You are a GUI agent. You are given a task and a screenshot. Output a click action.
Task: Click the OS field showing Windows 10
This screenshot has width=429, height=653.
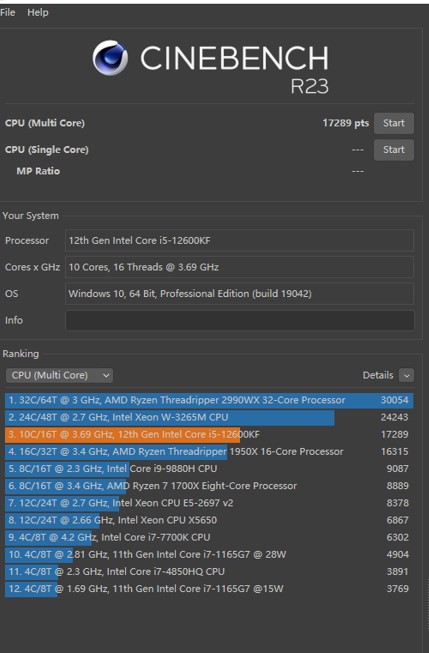239,294
